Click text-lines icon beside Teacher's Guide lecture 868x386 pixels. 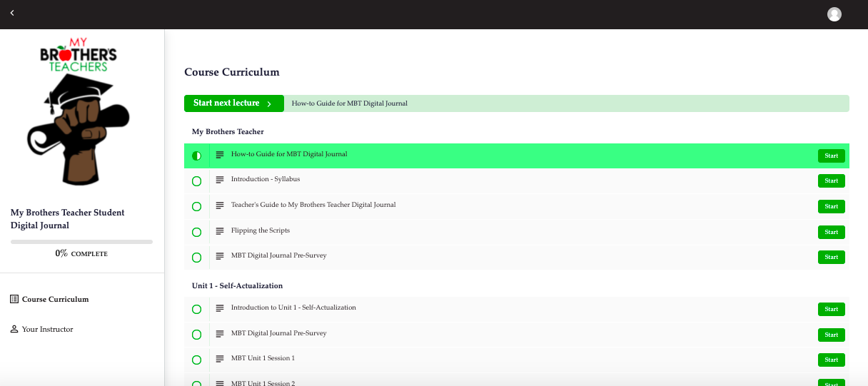click(220, 206)
